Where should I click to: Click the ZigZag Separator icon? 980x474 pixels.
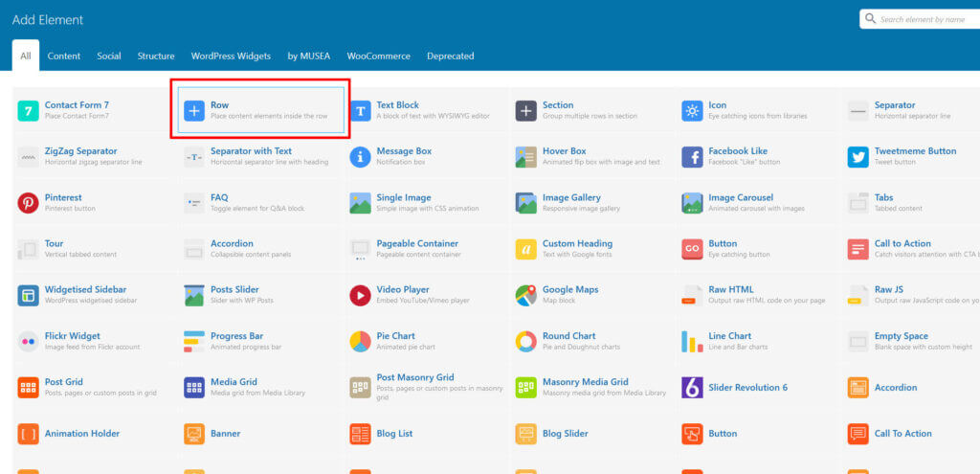point(28,157)
